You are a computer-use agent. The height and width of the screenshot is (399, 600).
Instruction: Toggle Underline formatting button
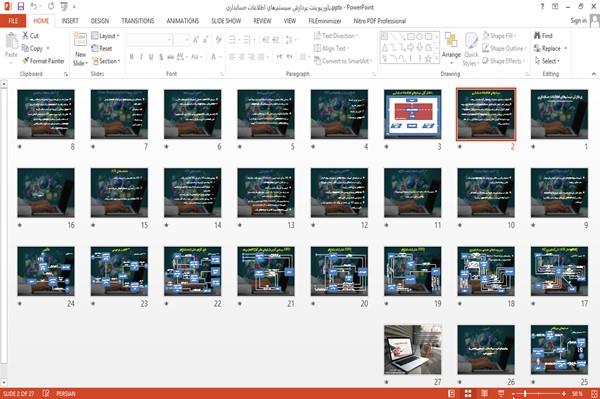pos(151,57)
